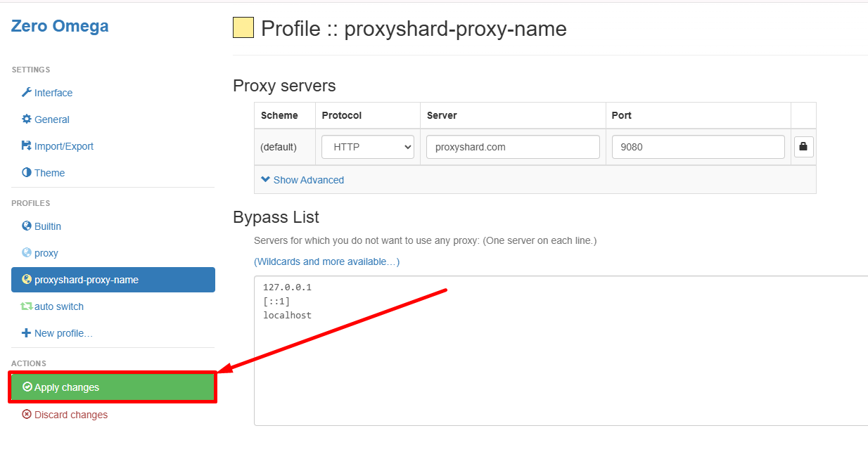Click the gear icon beside General
Image resolution: width=868 pixels, height=466 pixels.
pos(27,119)
